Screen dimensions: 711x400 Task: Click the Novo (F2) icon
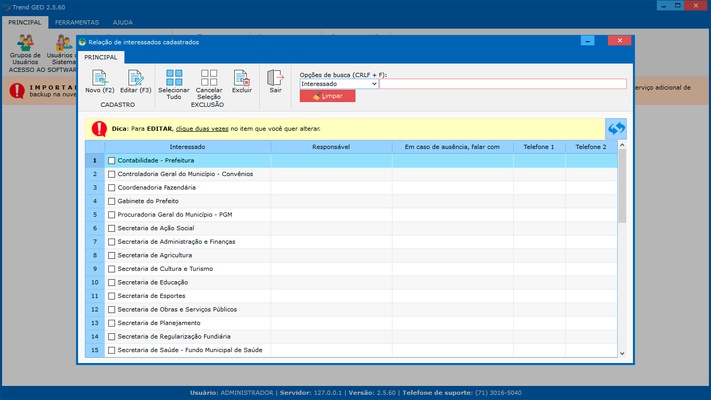tap(100, 78)
